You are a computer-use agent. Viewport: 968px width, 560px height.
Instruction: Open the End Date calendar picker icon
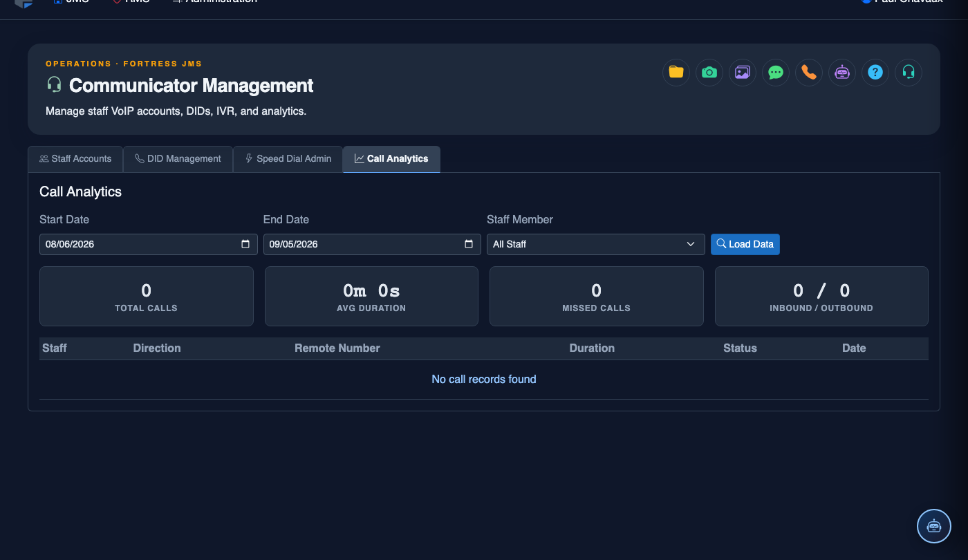(x=469, y=244)
